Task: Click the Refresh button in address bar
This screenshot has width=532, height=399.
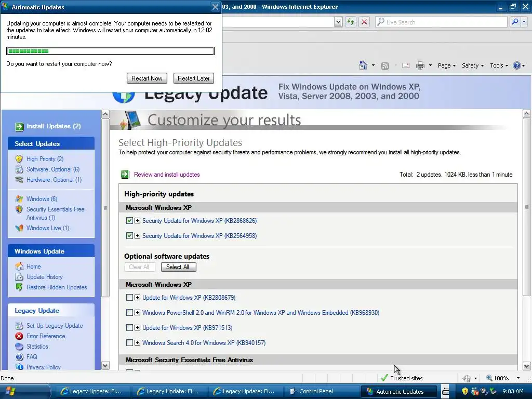Action: pyautogui.click(x=351, y=22)
